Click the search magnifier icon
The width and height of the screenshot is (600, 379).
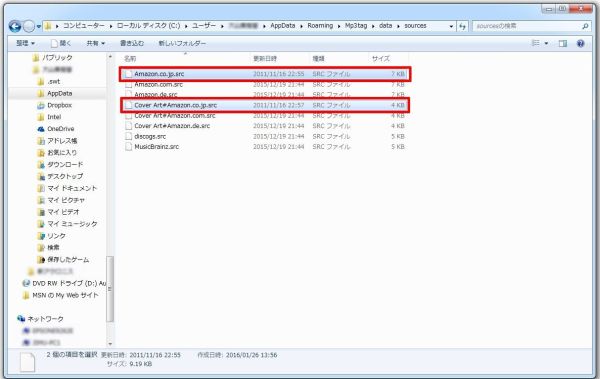[x=585, y=26]
